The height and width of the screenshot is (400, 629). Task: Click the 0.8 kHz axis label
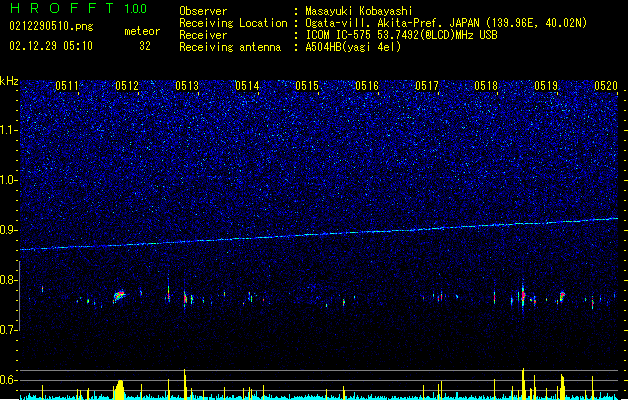pyautogui.click(x=9, y=280)
